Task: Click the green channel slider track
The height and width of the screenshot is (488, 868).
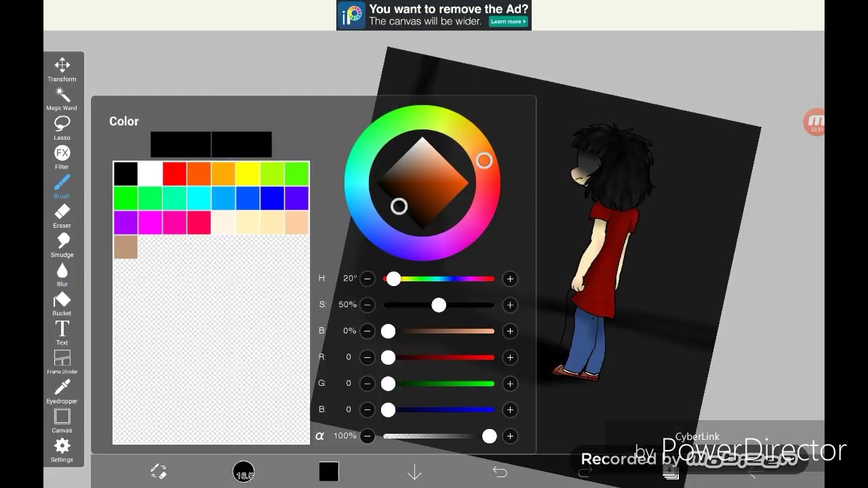Action: pyautogui.click(x=439, y=384)
